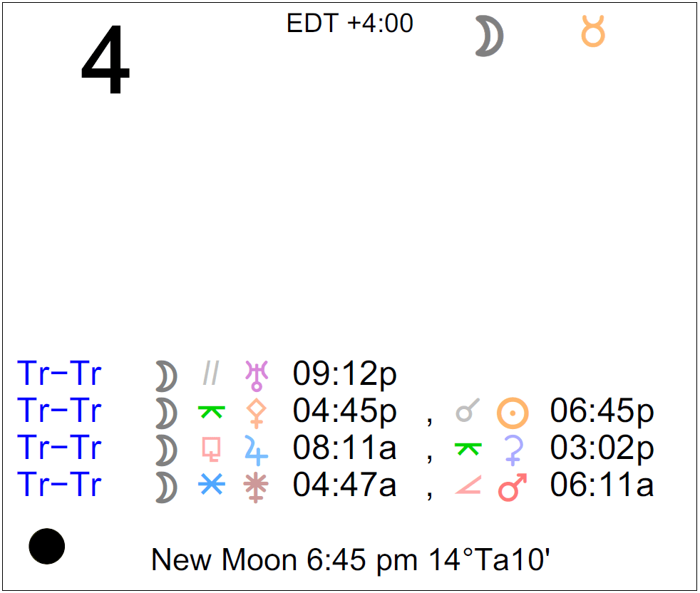Select the orange Pallas glyph
Viewport: 700px width, 593px height.
click(254, 412)
